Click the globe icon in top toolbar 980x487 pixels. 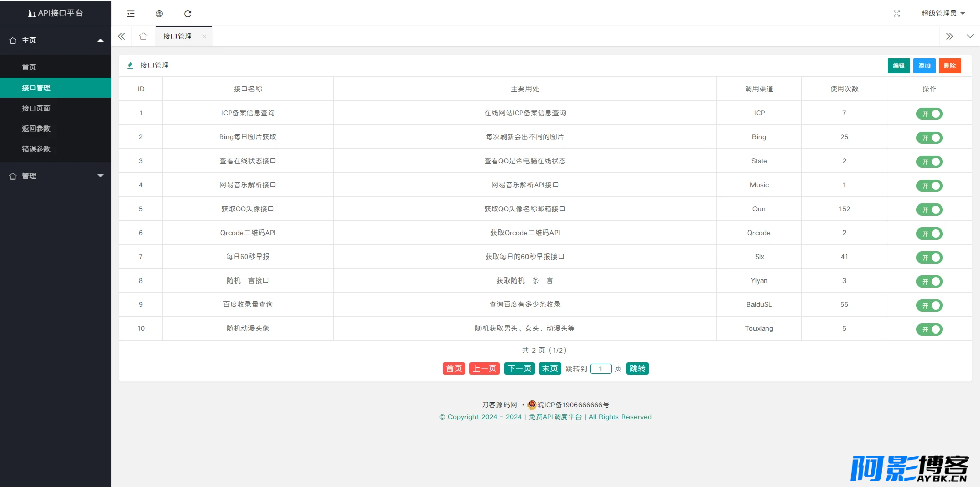coord(159,14)
